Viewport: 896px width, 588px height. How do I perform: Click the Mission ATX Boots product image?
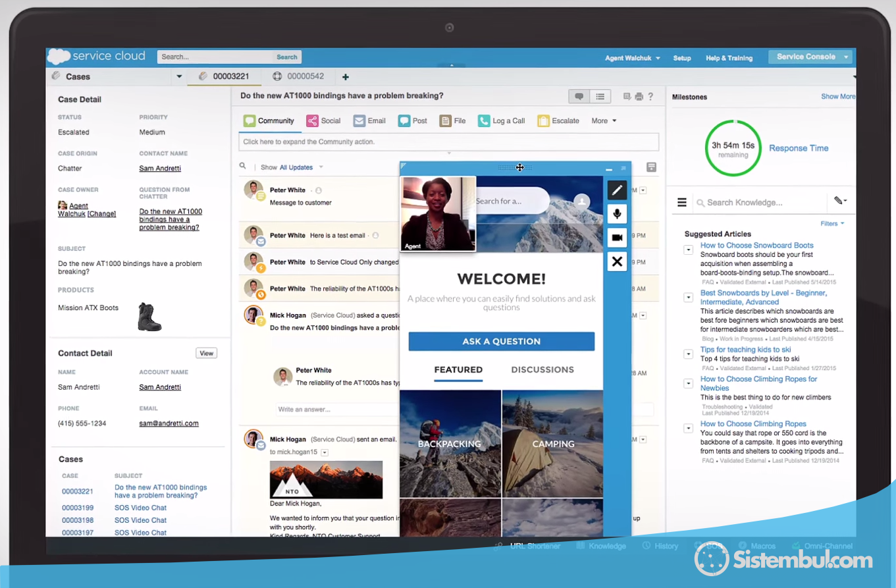pos(149,317)
